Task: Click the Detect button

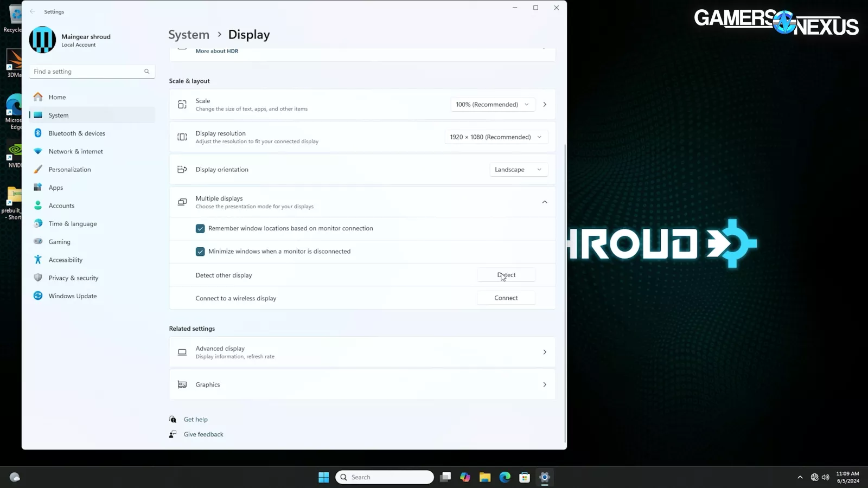Action: 506,275
